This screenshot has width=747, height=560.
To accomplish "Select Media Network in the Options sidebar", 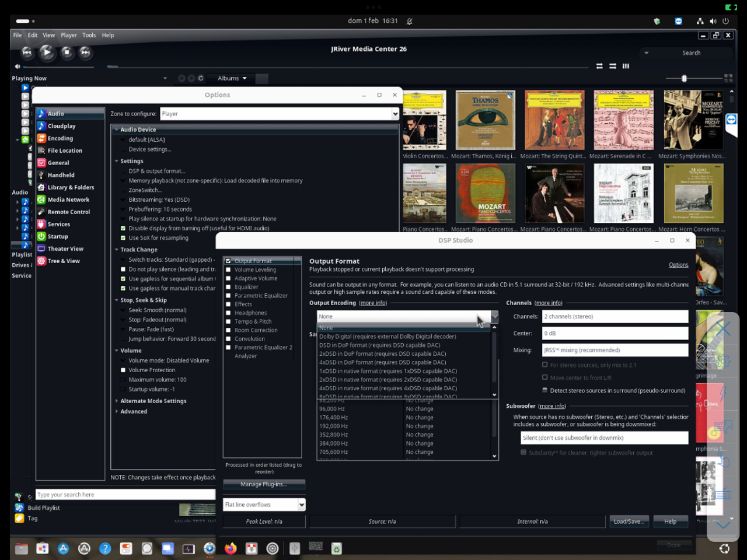I will [x=68, y=199].
